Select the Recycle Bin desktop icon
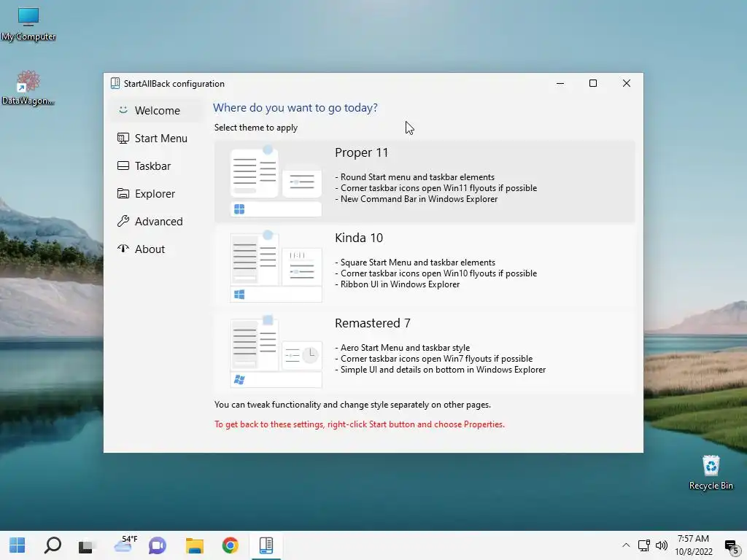 pos(711,472)
